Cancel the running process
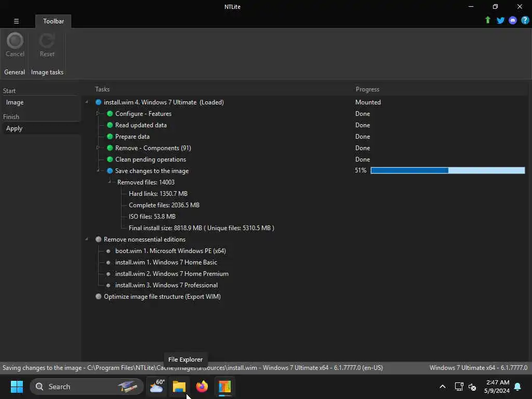Viewport: 532px width, 399px height. tap(15, 45)
